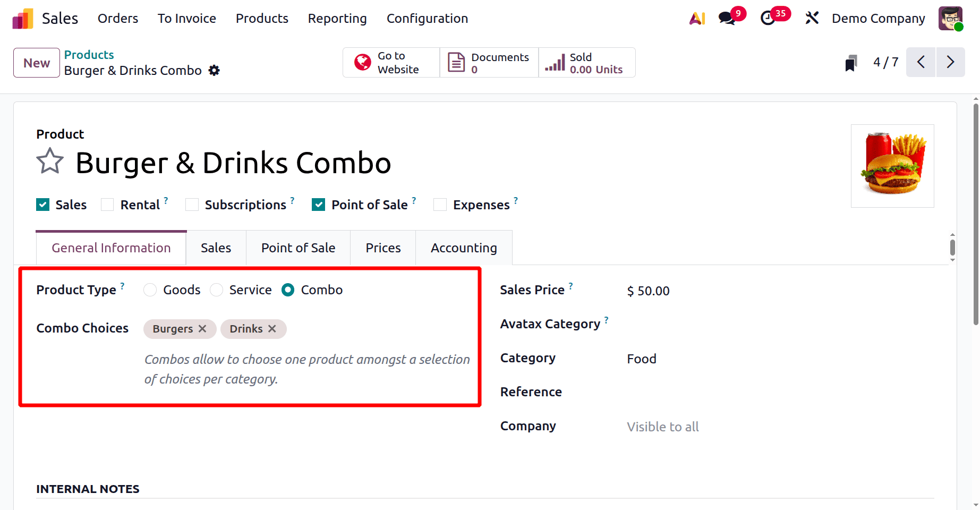Open the Category field showing Food
Viewport: 980px width, 510px height.
pos(641,359)
